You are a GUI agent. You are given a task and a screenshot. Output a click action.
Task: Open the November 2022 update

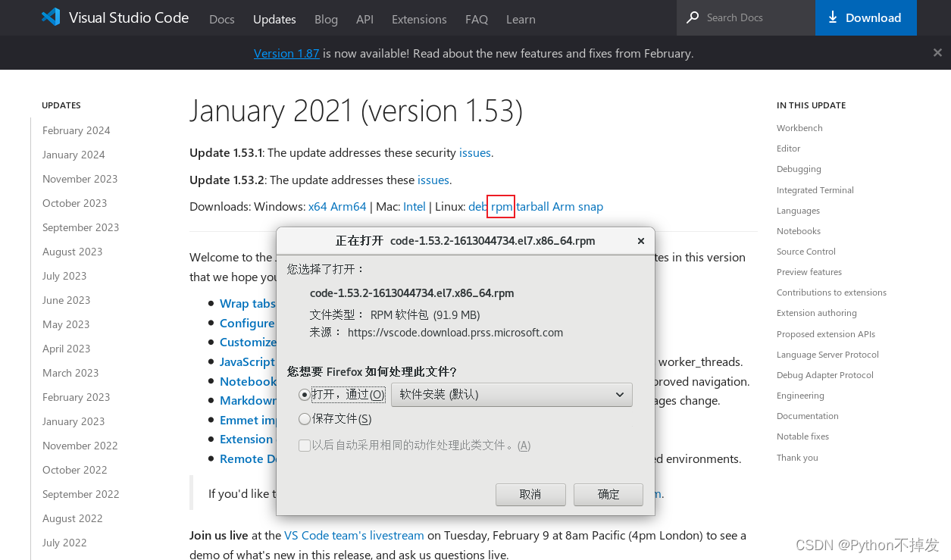point(80,446)
